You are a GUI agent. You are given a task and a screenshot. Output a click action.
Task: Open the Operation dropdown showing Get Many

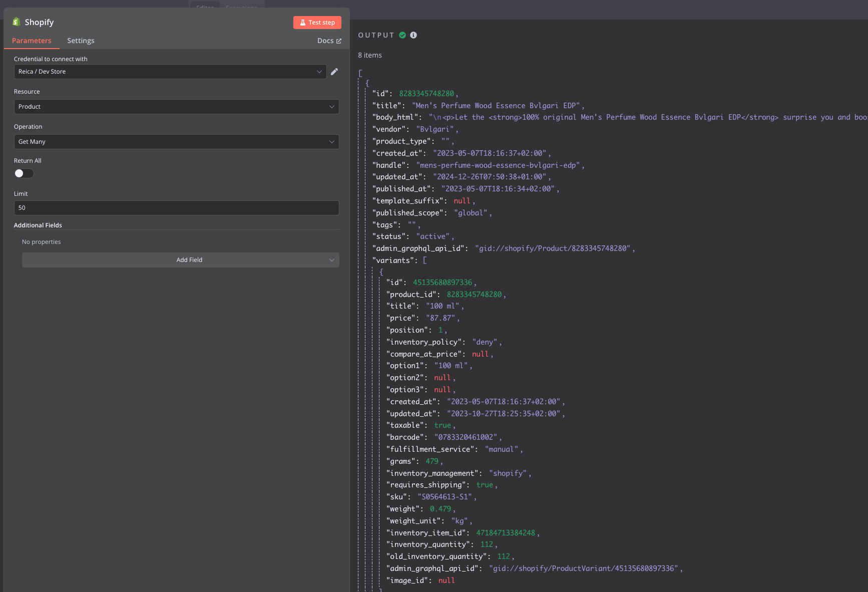(177, 142)
